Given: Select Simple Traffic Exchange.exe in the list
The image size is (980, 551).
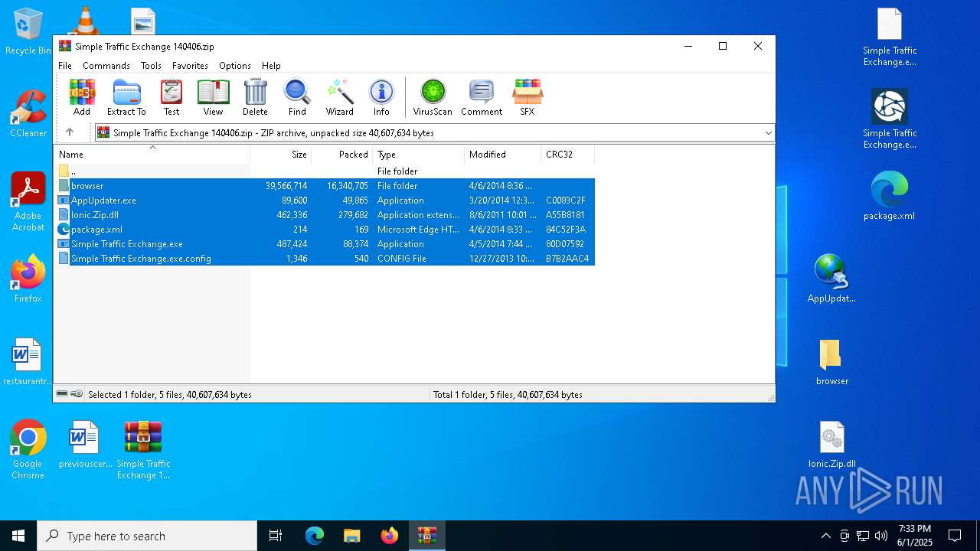Looking at the screenshot, I should (325, 244).
